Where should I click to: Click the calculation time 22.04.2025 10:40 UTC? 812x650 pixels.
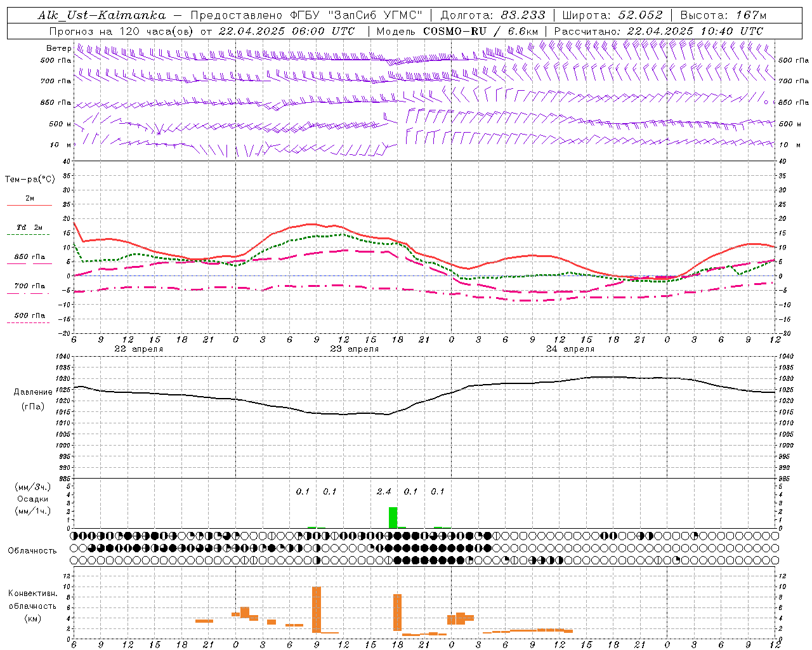point(695,31)
